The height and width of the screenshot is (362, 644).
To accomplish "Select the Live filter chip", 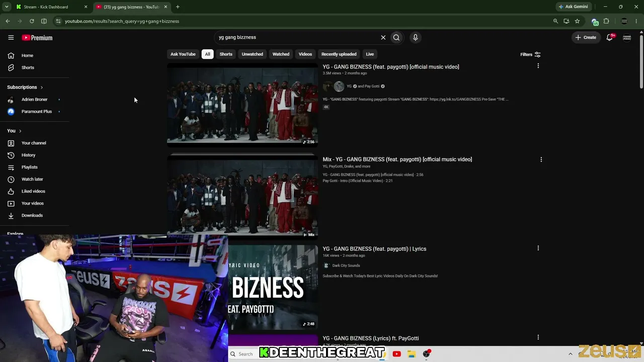I will click(x=370, y=54).
